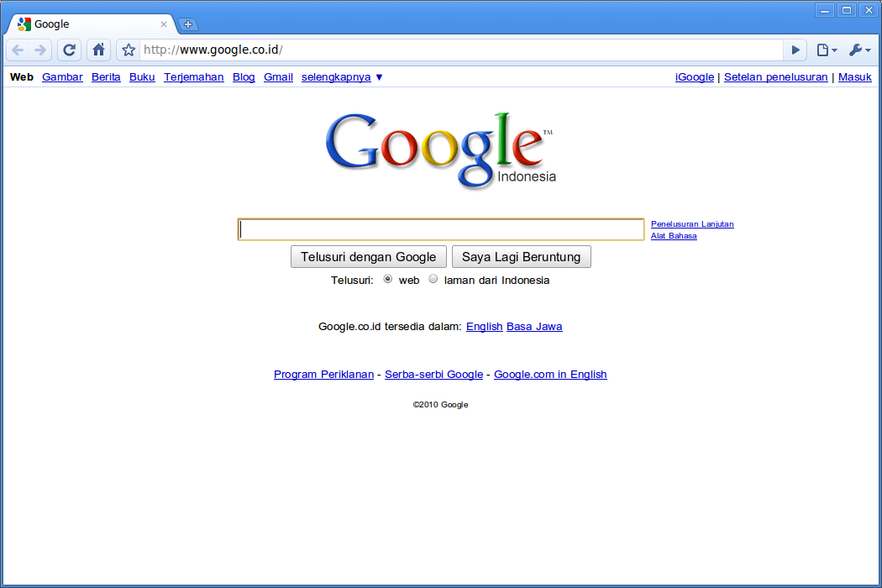Click the browser back navigation arrow
The height and width of the screenshot is (588, 882).
point(17,50)
